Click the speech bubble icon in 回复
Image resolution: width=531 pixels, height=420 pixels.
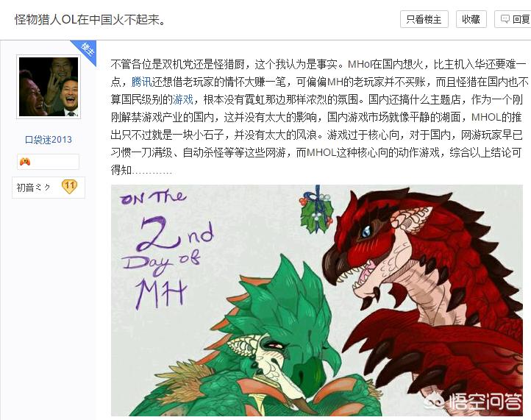505,19
